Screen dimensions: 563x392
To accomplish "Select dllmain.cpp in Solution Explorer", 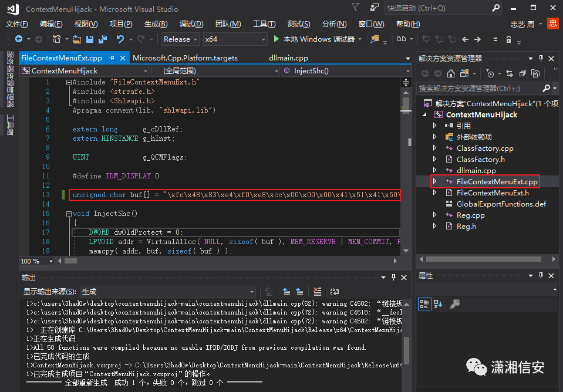I will pyautogui.click(x=476, y=170).
